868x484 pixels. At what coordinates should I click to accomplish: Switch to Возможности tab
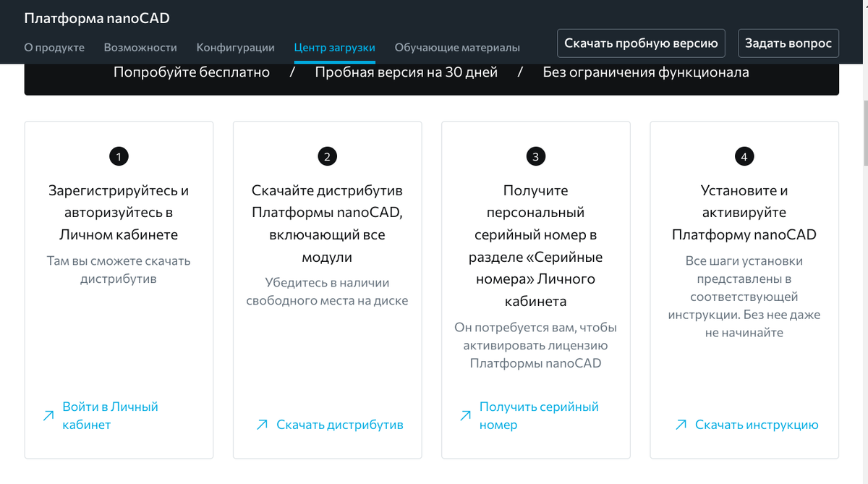point(140,48)
